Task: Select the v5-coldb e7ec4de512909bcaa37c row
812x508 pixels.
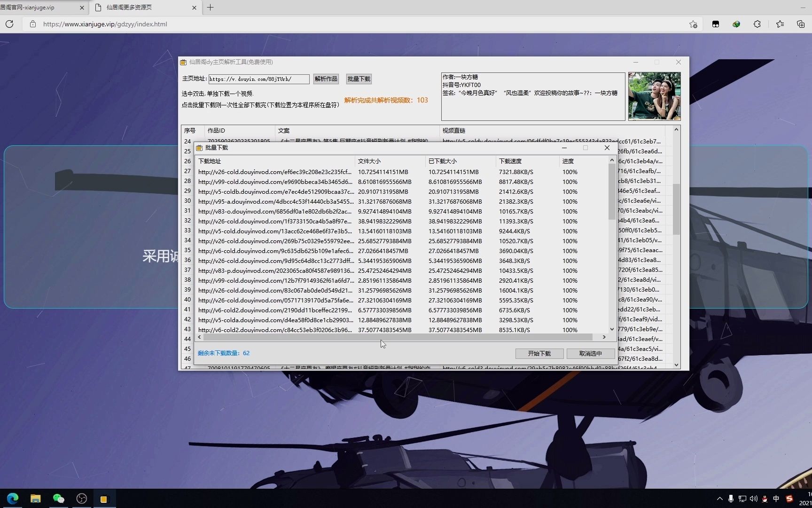Action: pos(402,192)
